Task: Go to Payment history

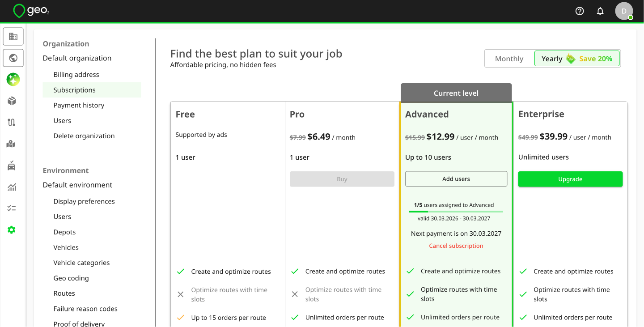Action: pyautogui.click(x=79, y=105)
